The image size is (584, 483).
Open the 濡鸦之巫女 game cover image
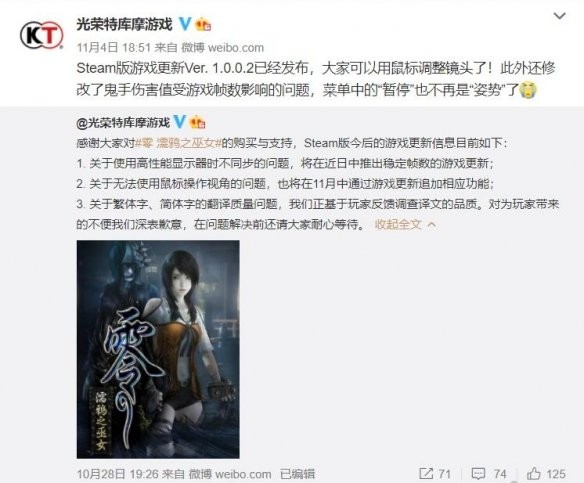point(158,349)
